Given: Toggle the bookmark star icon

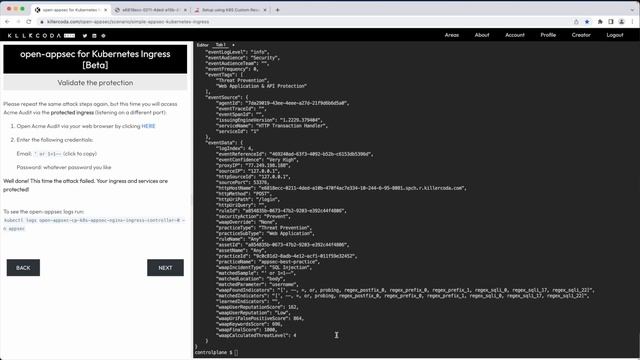Looking at the screenshot, I should (x=587, y=22).
